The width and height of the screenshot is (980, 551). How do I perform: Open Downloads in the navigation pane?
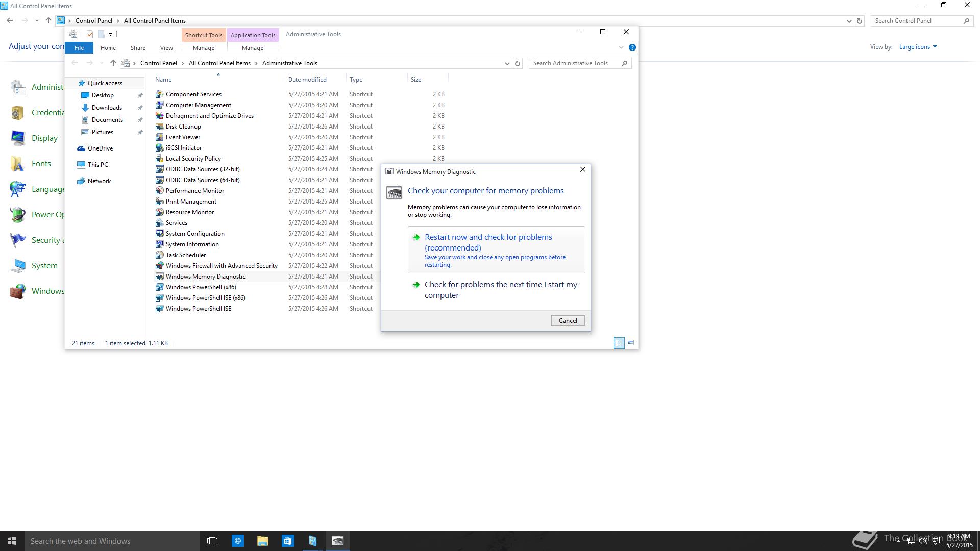point(107,108)
